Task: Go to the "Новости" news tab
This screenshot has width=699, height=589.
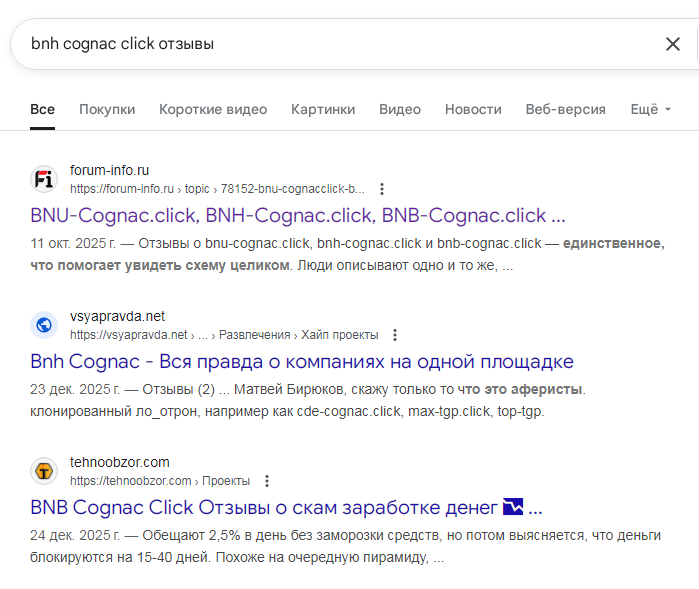Action: tap(473, 109)
